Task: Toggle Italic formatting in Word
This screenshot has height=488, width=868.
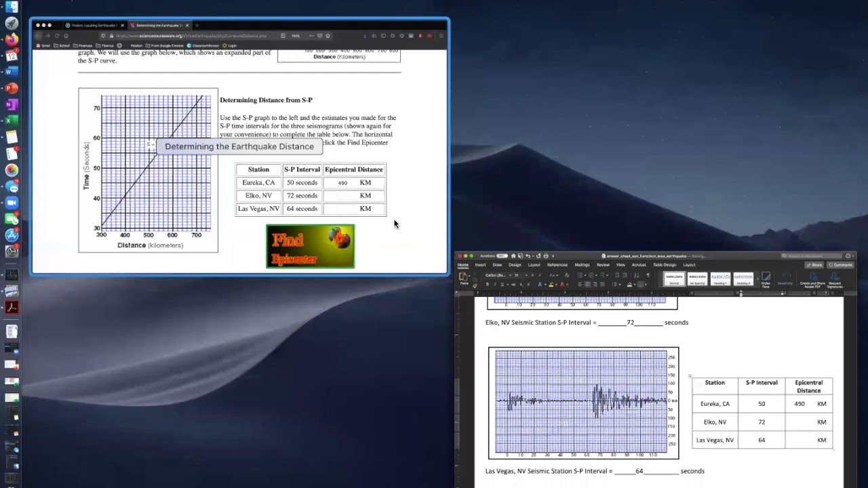Action: [495, 284]
